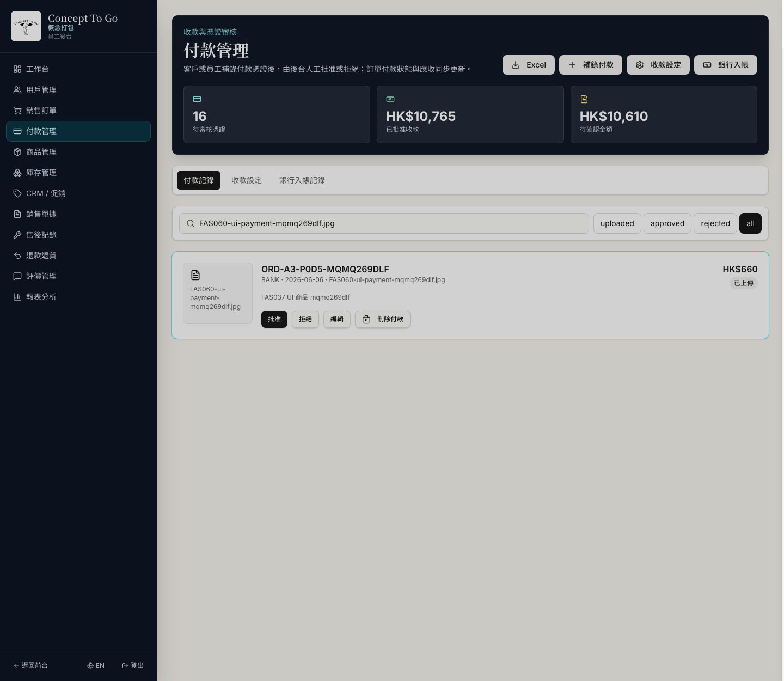The height and width of the screenshot is (681, 784).
Task: Click the 已批准收款 cash icon
Action: [x=390, y=99]
